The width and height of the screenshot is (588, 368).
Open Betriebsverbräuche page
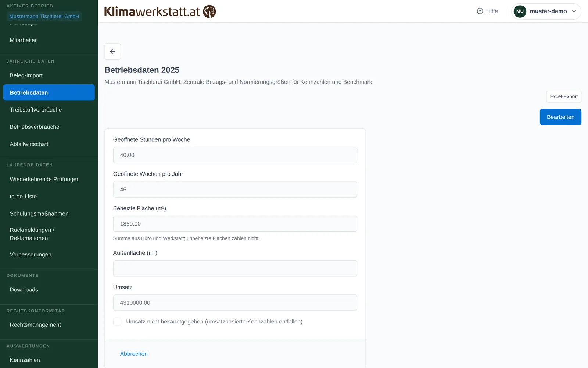pos(49,127)
